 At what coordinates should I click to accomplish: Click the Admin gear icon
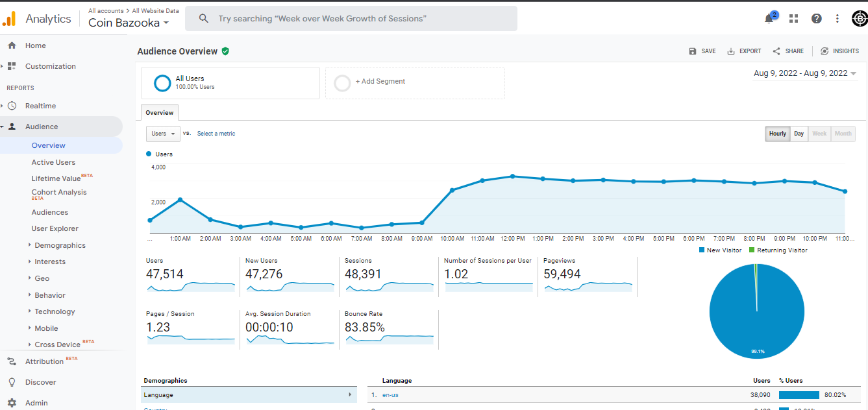[12, 403]
